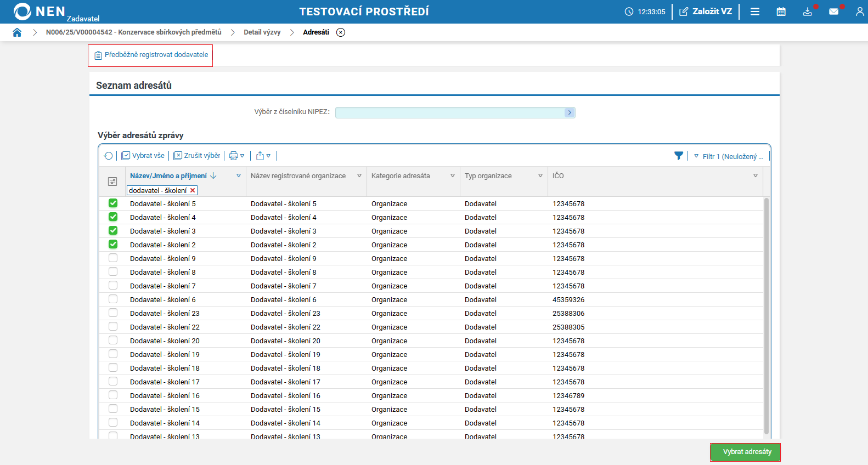Click the Výběr z číselníku NIPEZ field

tap(450, 112)
